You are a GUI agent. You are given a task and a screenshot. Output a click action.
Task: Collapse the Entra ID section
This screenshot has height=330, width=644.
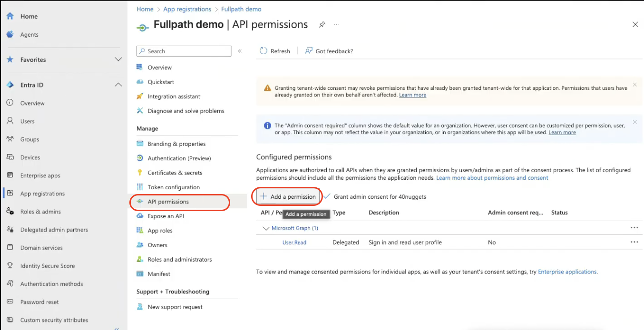118,85
